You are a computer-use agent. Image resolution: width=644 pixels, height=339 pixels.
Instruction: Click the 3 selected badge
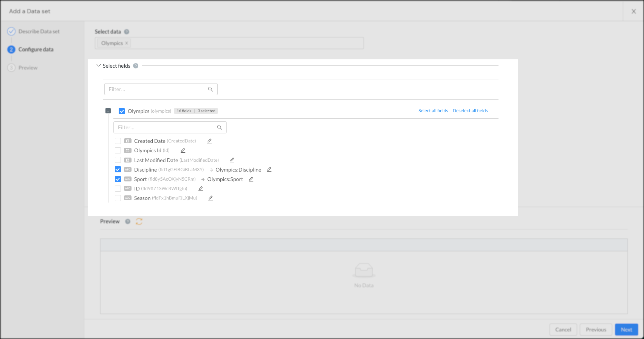click(206, 111)
